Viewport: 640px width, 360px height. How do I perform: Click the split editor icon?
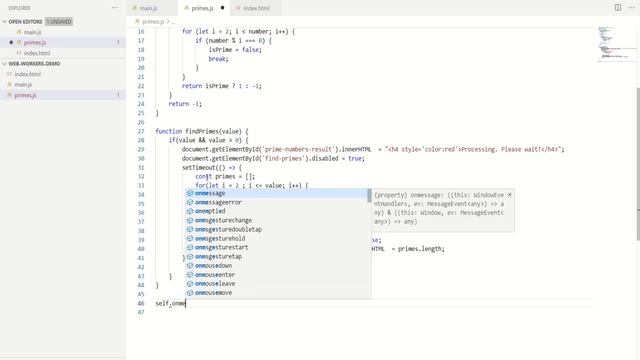[x=618, y=7]
